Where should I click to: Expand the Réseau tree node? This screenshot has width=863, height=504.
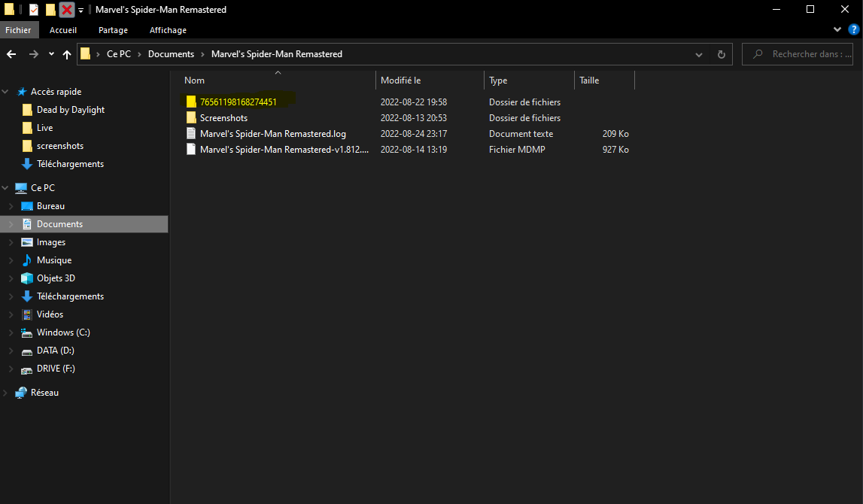coord(5,393)
